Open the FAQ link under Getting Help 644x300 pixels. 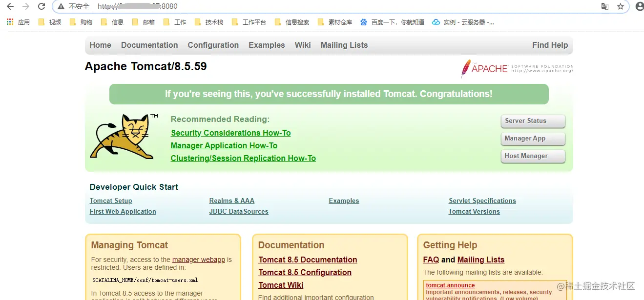point(431,260)
